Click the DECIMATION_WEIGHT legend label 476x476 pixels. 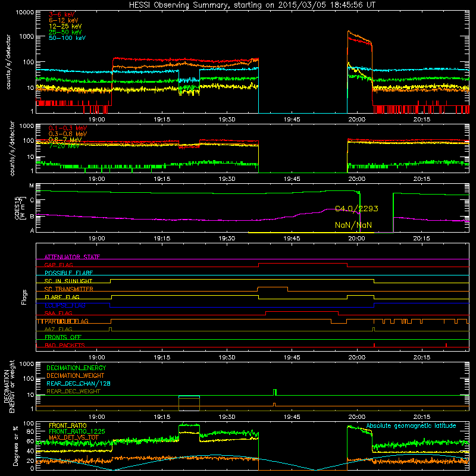pos(76,375)
